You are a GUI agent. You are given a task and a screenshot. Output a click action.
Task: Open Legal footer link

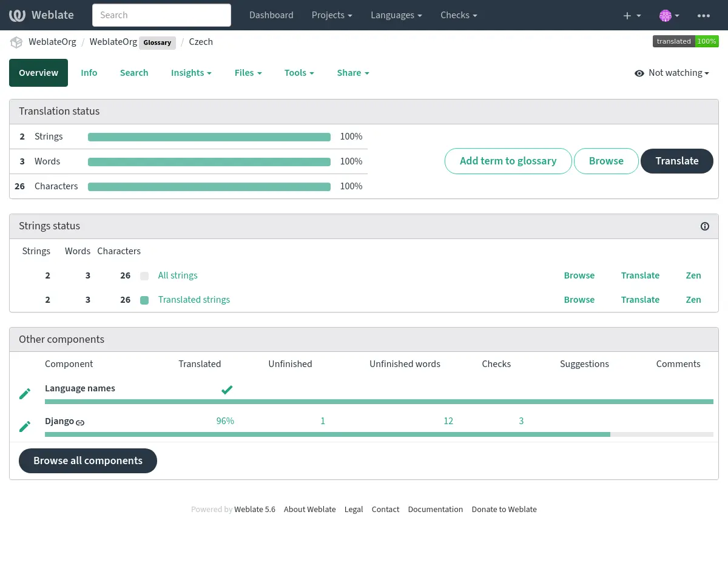point(354,510)
